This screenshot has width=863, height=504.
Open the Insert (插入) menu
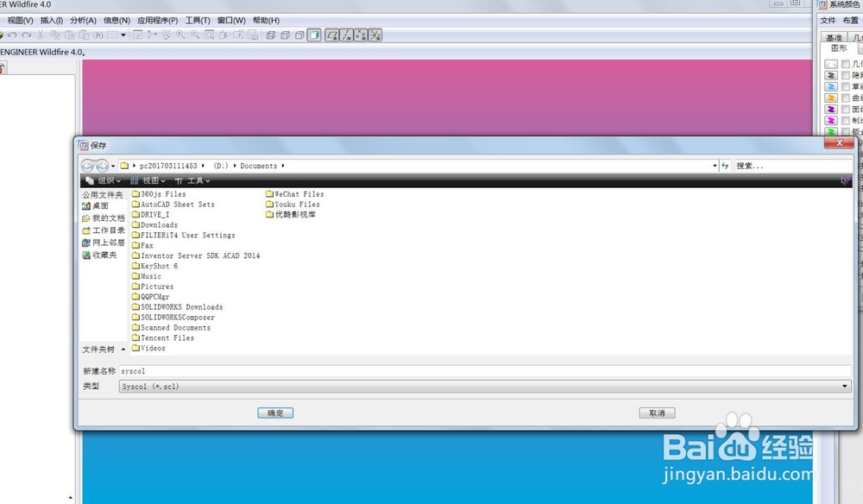pyautogui.click(x=51, y=21)
